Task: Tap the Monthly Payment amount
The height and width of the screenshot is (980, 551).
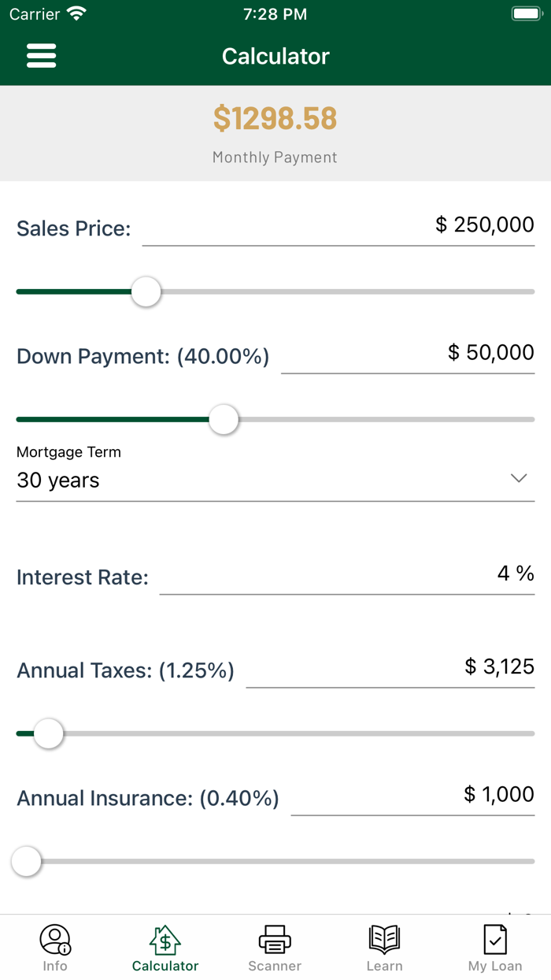Action: 275,119
